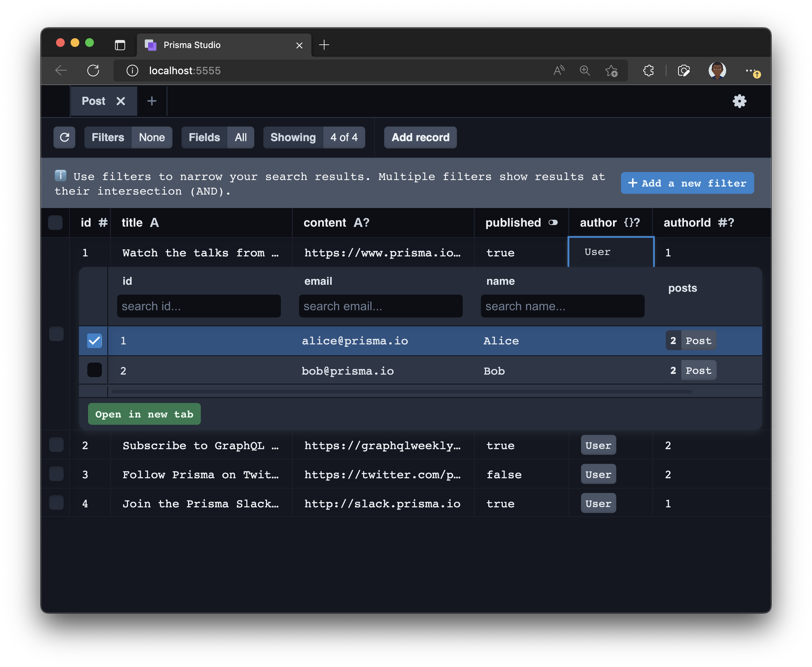Viewport: 812px width, 667px height.
Task: Open the Prisma Studio settings gear
Action: (x=739, y=101)
